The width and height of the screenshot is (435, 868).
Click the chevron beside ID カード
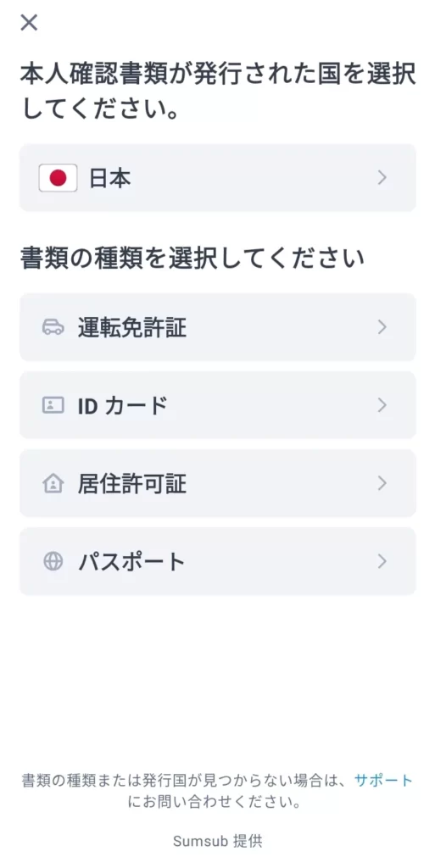pos(382,405)
